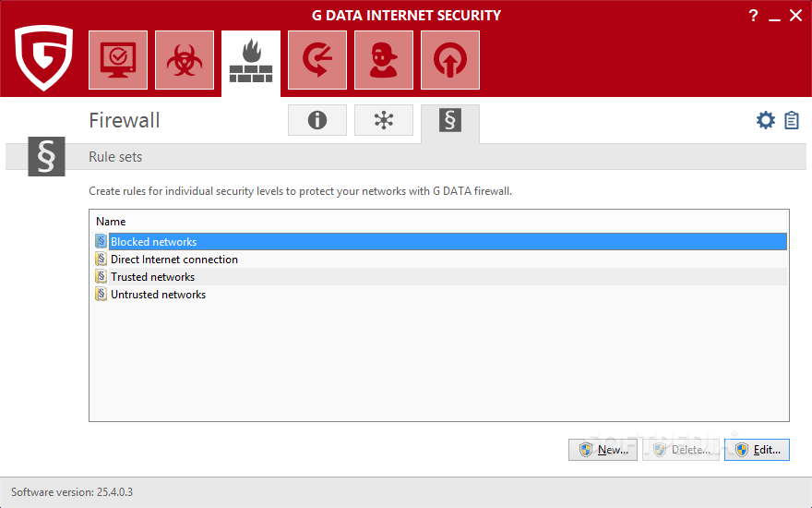Open the Parental controls child icon
Image resolution: width=812 pixels, height=508 pixels.
click(x=384, y=60)
